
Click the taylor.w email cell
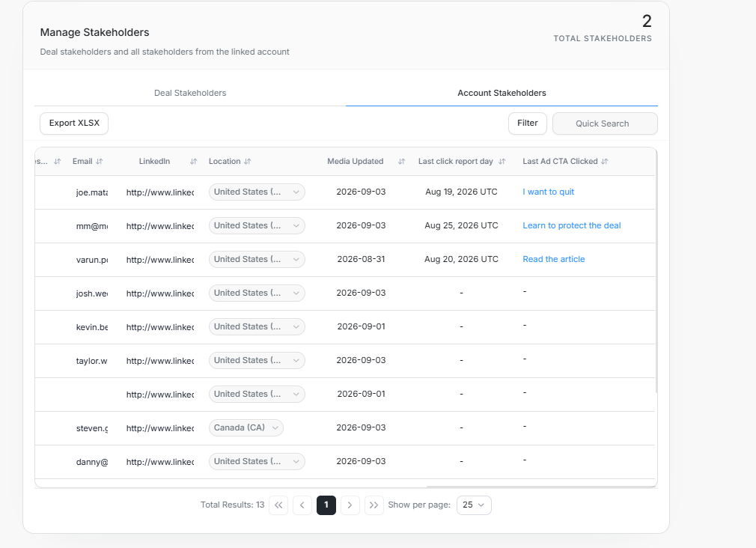(x=92, y=361)
